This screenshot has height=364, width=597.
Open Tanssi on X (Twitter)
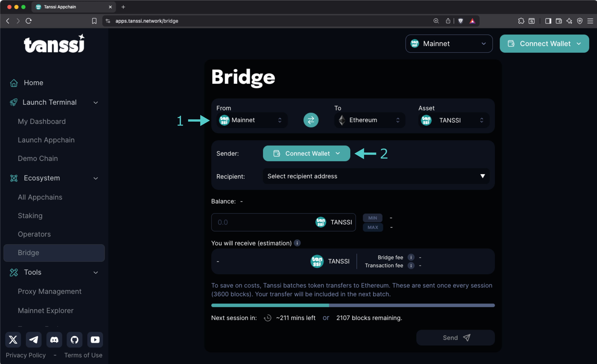[13, 340]
